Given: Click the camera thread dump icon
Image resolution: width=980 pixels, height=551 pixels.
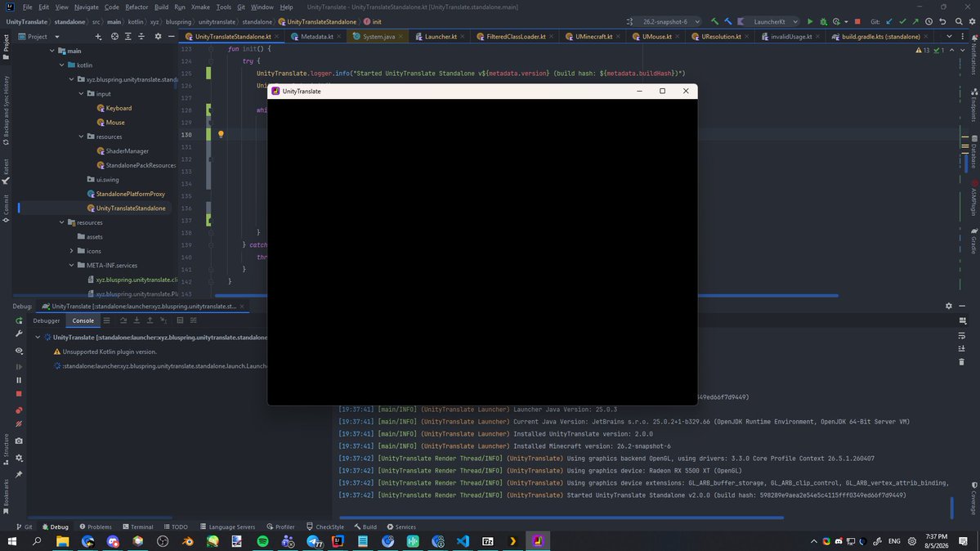Looking at the screenshot, I should [x=19, y=441].
